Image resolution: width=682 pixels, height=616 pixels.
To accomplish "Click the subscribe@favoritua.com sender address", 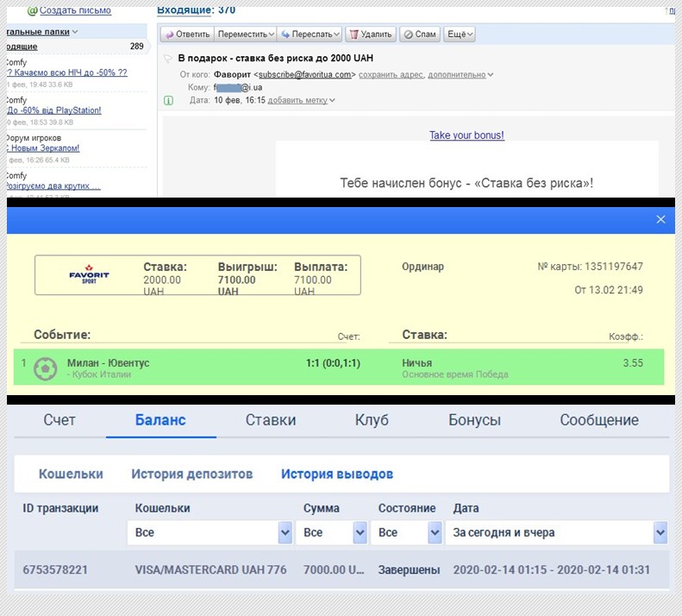I will coord(304,74).
